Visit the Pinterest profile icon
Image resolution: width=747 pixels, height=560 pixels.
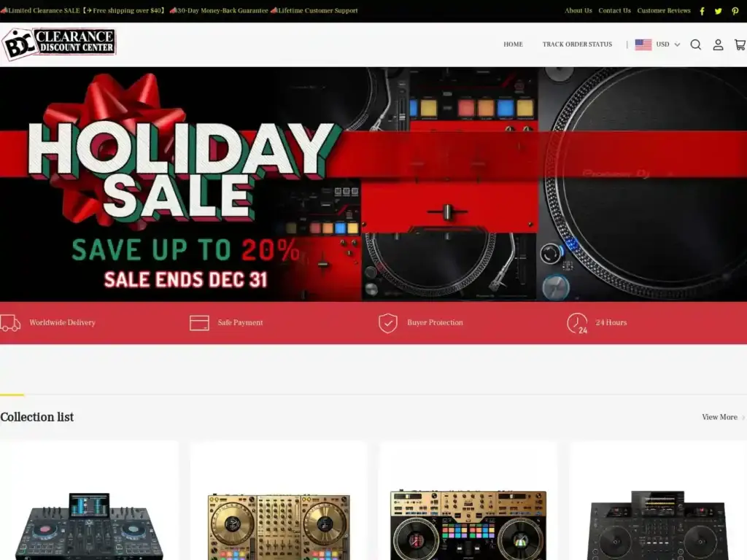pyautogui.click(x=735, y=11)
